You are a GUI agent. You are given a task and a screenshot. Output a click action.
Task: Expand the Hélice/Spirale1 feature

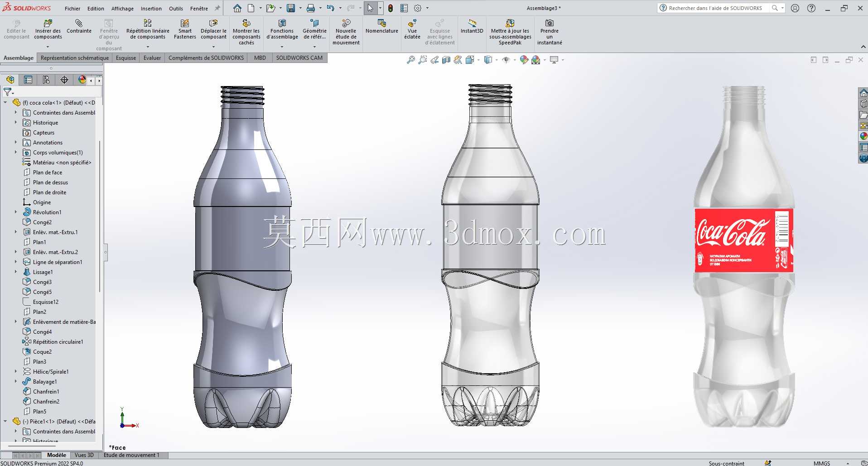point(15,371)
